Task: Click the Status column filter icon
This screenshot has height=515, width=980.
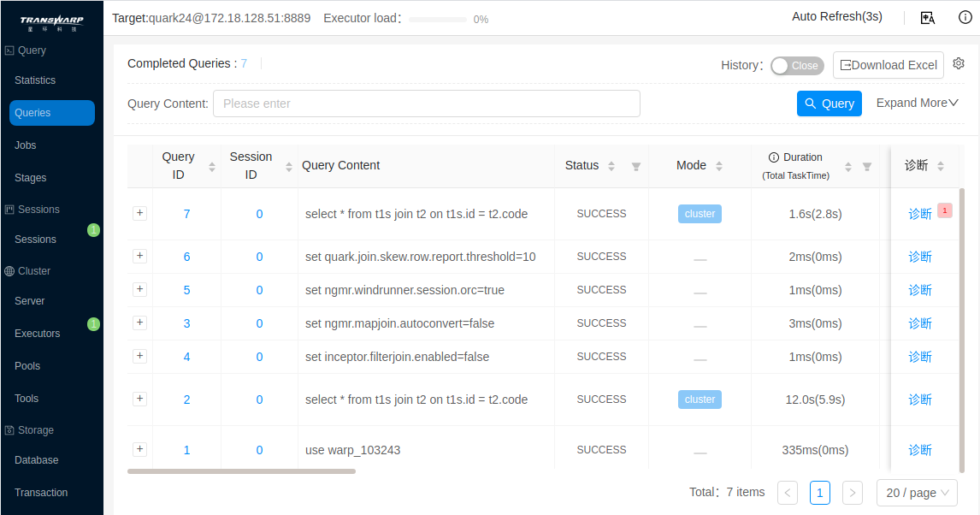Action: pyautogui.click(x=635, y=166)
